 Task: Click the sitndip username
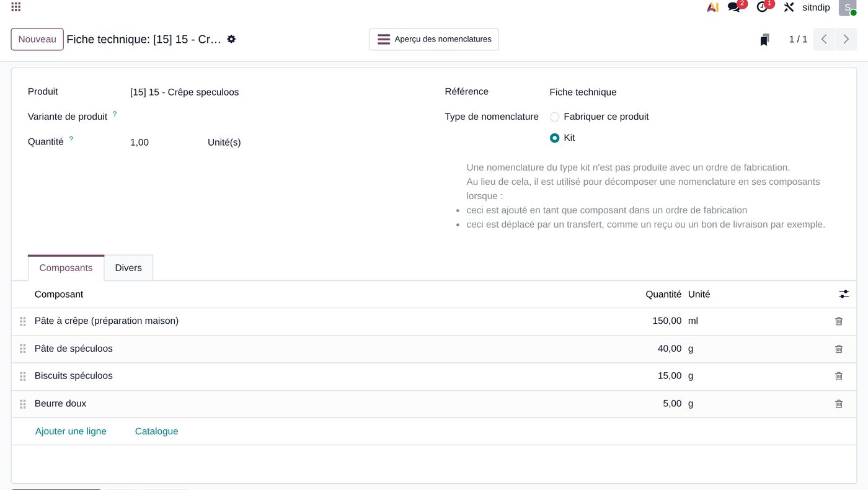tap(816, 7)
